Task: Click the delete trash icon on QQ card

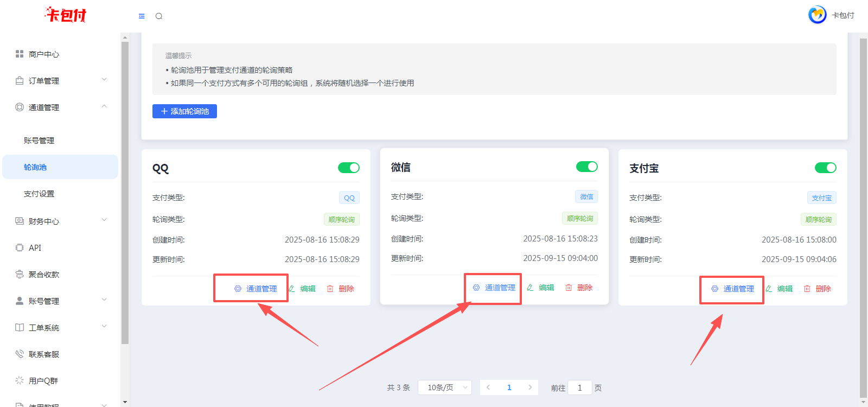Action: coord(330,289)
